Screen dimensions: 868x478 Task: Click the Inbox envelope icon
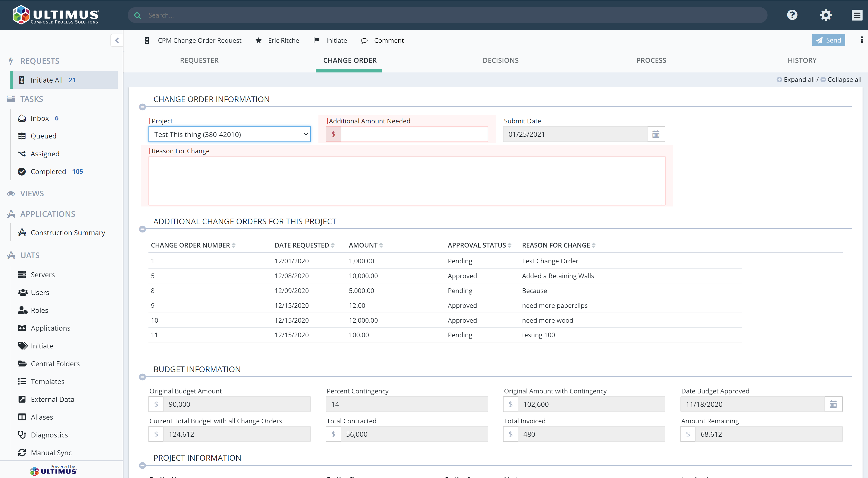coord(22,118)
